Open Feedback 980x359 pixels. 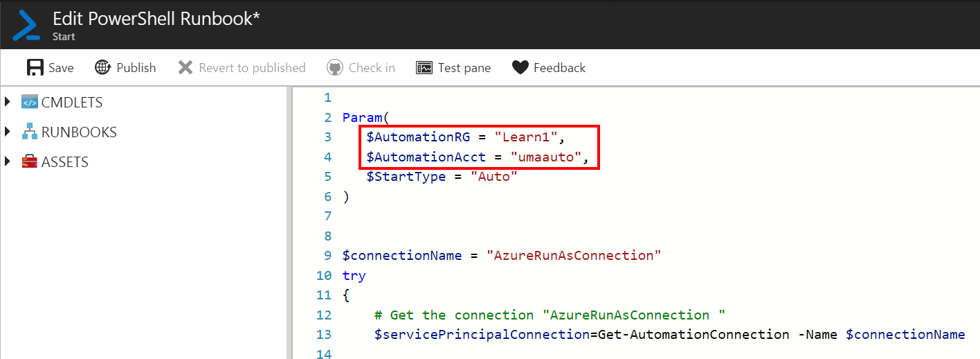[549, 67]
